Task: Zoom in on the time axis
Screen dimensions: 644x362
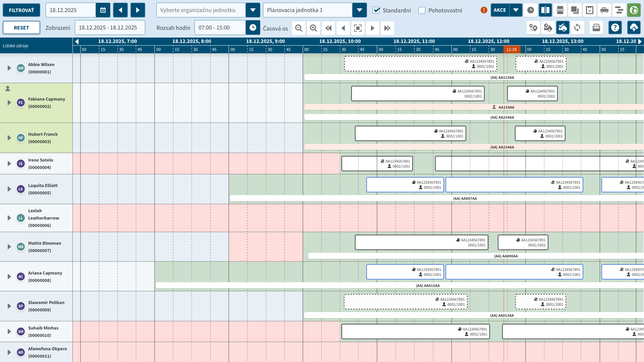Action: pyautogui.click(x=314, y=28)
